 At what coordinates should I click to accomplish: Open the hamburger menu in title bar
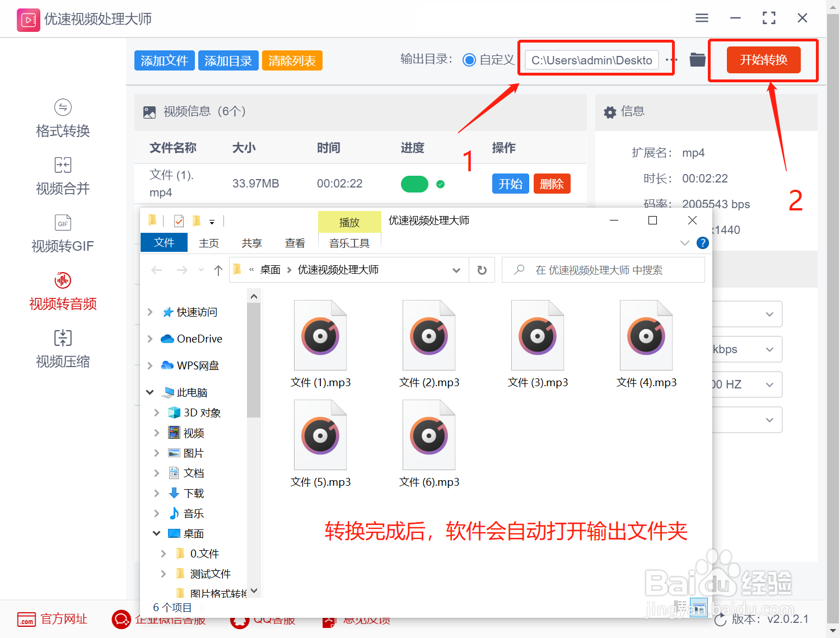[x=702, y=18]
